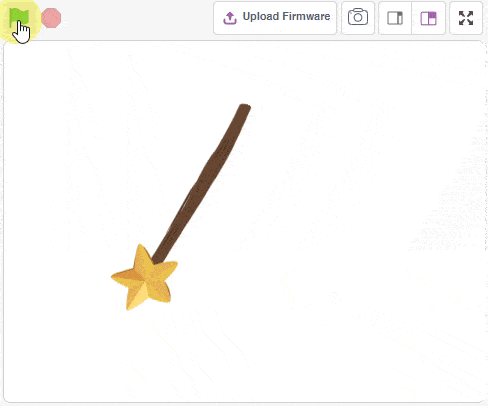Halt all scripts via the stop sign
Viewport: 488px width, 406px height.
click(x=51, y=18)
